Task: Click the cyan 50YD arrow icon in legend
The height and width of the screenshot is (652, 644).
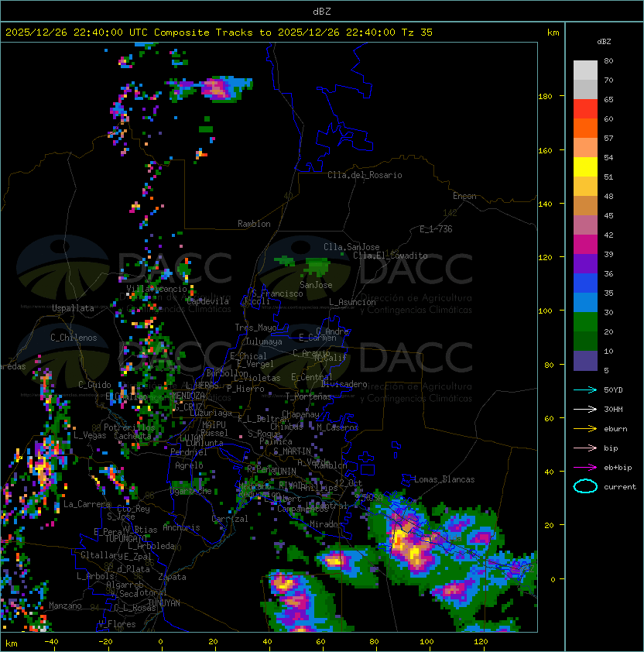Action: 585,390
